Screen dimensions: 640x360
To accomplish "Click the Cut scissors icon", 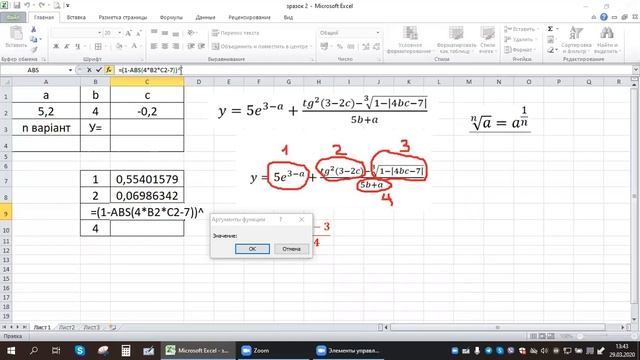I will tap(34, 29).
